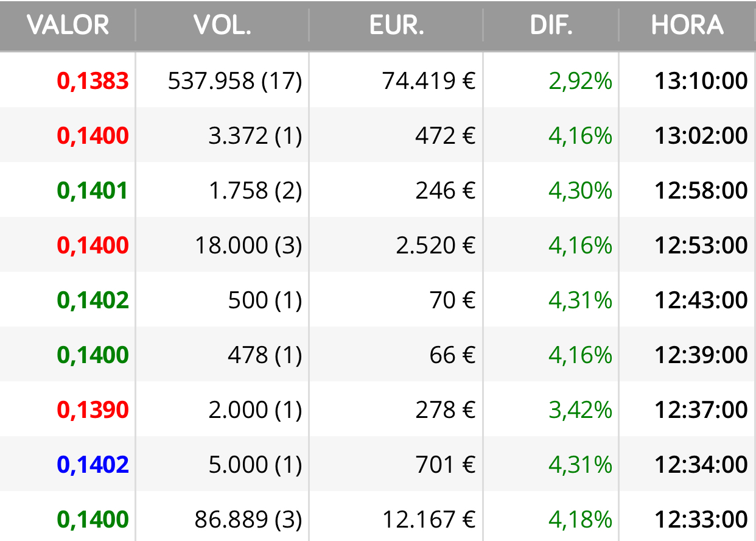Click the green value 0,1401

tap(93, 190)
